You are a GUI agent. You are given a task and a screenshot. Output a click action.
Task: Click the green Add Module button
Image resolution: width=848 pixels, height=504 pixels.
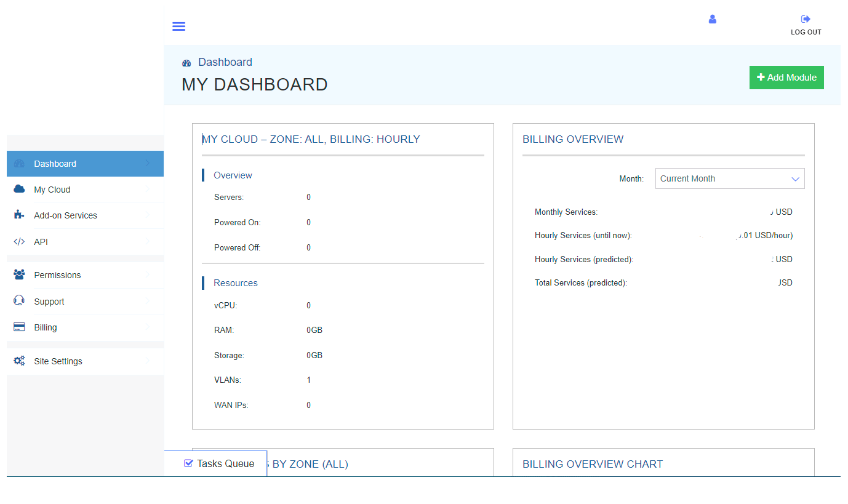pos(786,78)
